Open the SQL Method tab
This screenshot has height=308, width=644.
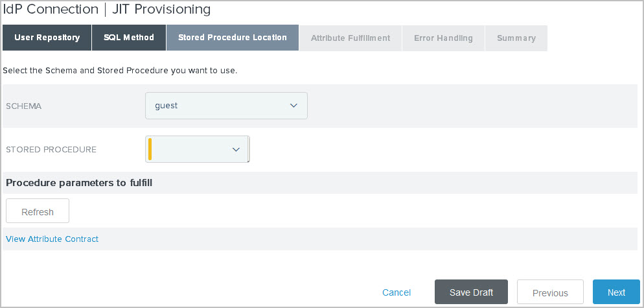tap(129, 38)
